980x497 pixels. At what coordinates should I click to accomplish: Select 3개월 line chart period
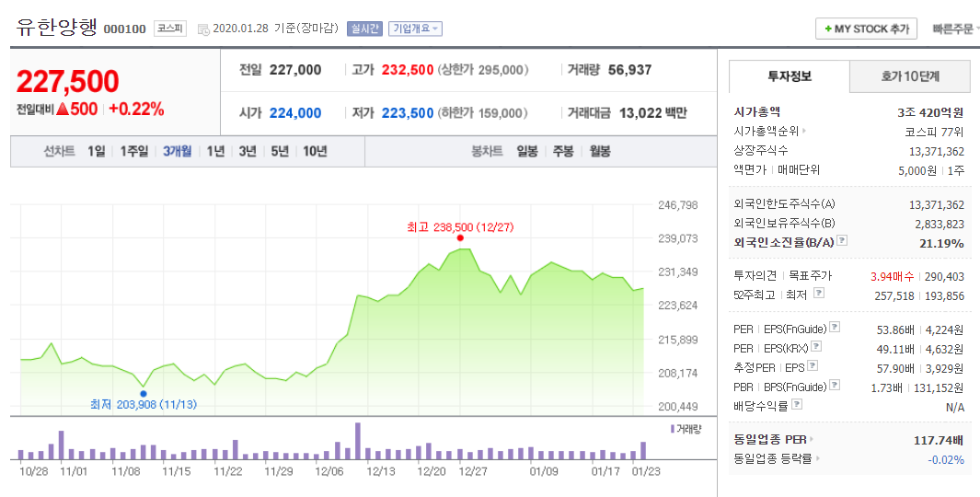pyautogui.click(x=177, y=151)
